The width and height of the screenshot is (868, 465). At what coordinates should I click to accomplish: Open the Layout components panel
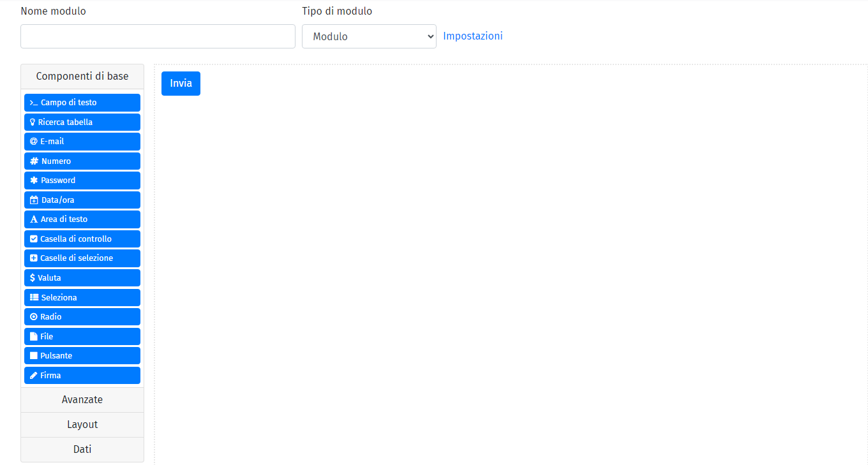(x=82, y=424)
